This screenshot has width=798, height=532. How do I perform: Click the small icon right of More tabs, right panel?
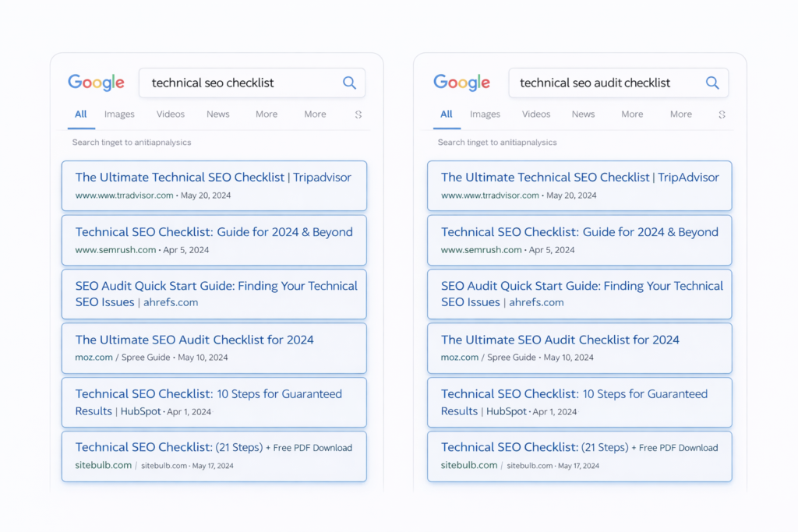[x=722, y=114]
